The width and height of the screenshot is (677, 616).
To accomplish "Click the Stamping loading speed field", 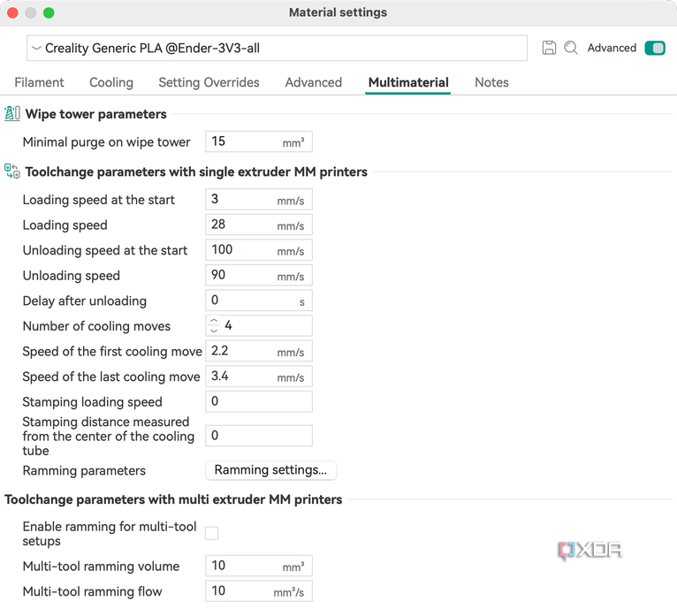I will coord(259,401).
